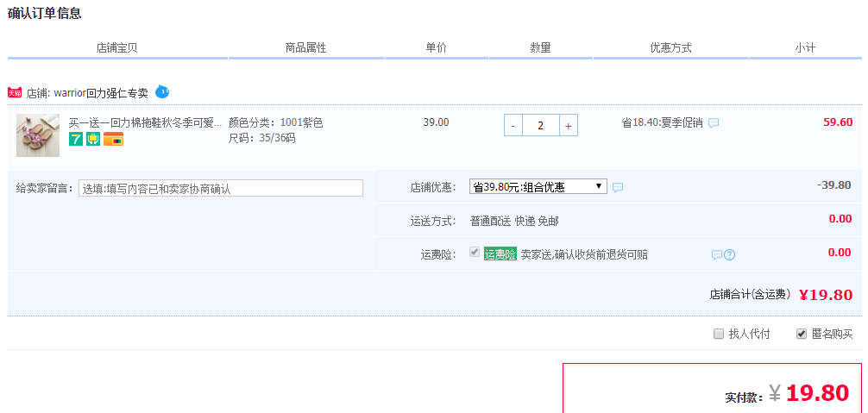Image resolution: width=868 pixels, height=413 pixels.
Task: Click the green 7-day return service icon
Action: 76,139
